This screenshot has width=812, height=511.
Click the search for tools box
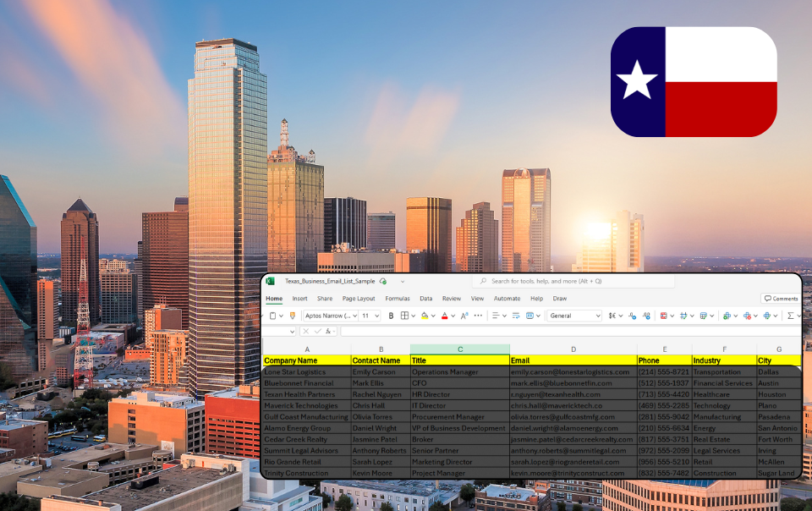pos(573,281)
